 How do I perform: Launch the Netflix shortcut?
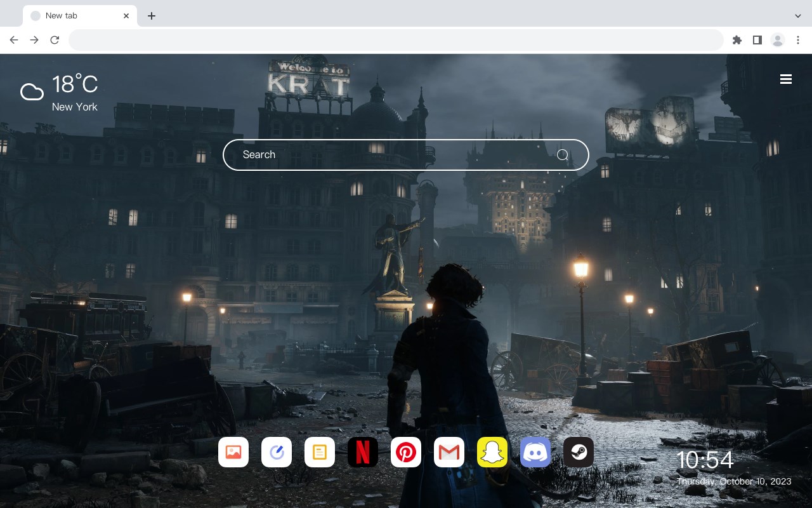click(363, 452)
